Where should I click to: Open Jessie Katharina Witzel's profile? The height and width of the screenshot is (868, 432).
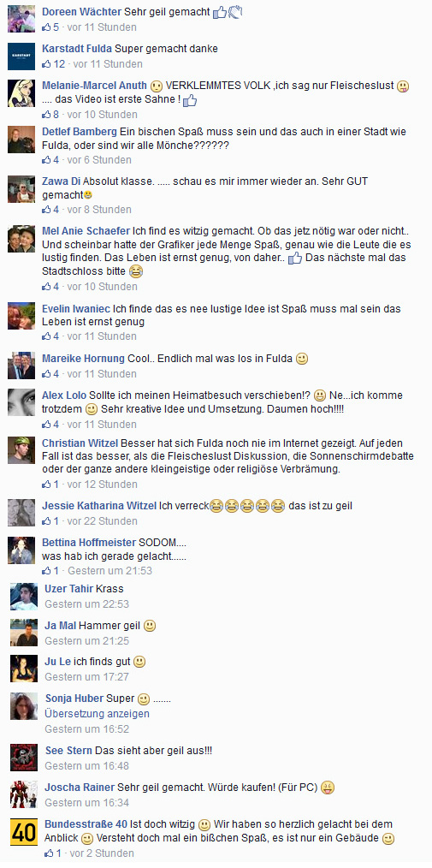click(x=99, y=505)
